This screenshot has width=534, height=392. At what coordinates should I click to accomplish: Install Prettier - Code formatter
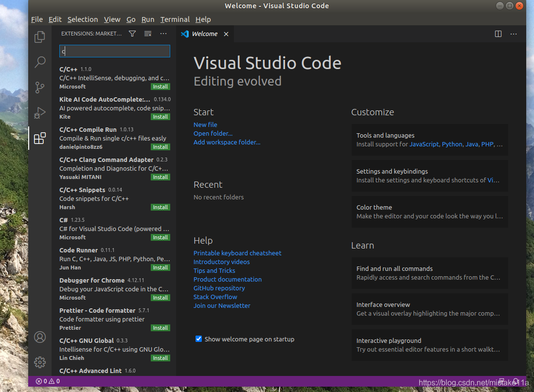click(x=160, y=328)
